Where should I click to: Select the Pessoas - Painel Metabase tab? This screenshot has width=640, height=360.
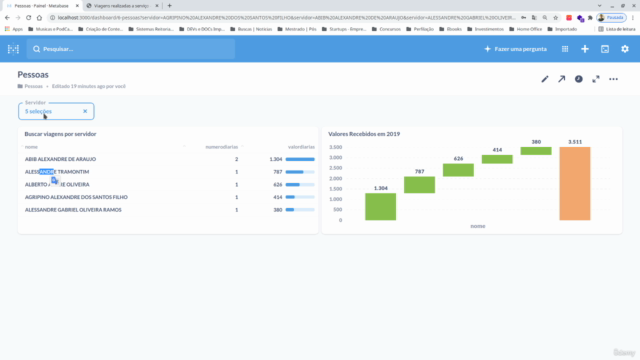[41, 6]
